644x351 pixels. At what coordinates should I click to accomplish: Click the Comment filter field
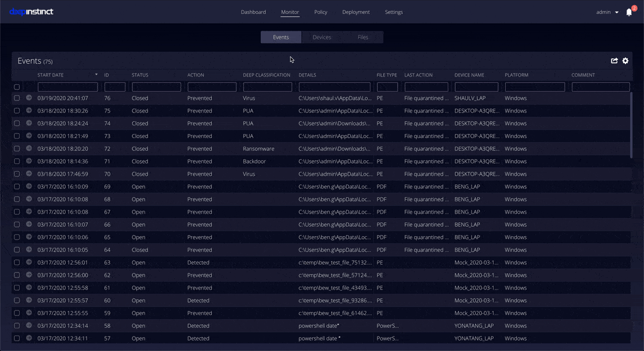point(601,87)
